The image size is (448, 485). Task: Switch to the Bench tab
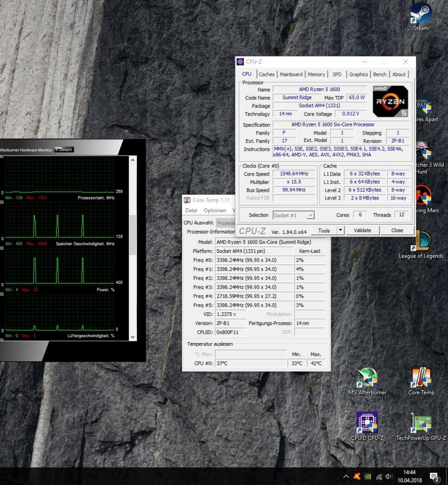[x=380, y=74]
